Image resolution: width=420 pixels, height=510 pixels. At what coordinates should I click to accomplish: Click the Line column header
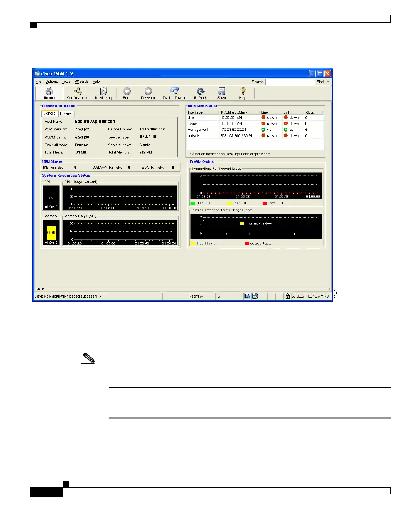[x=271, y=112]
